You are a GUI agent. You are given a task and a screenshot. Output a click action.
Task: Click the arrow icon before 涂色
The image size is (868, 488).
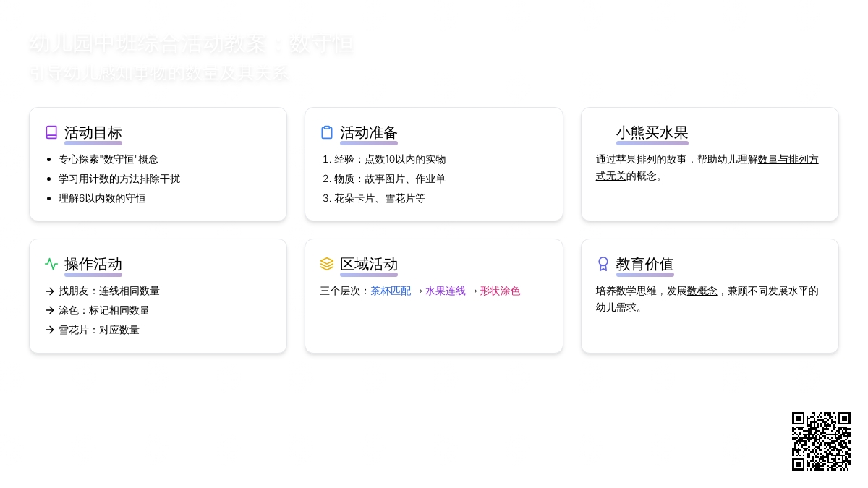point(50,311)
